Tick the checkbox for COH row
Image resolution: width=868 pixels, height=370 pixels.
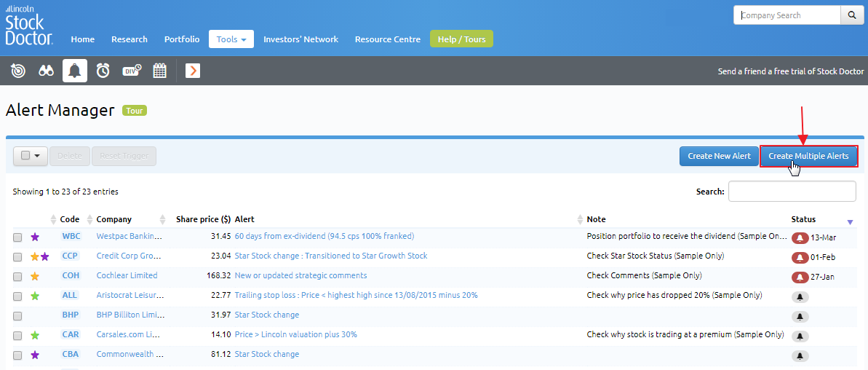tap(17, 276)
